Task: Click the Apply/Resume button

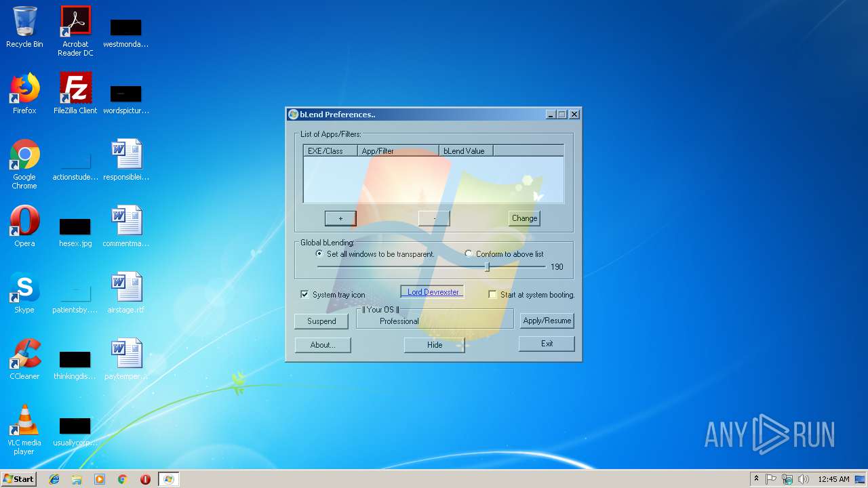Action: pyautogui.click(x=547, y=321)
